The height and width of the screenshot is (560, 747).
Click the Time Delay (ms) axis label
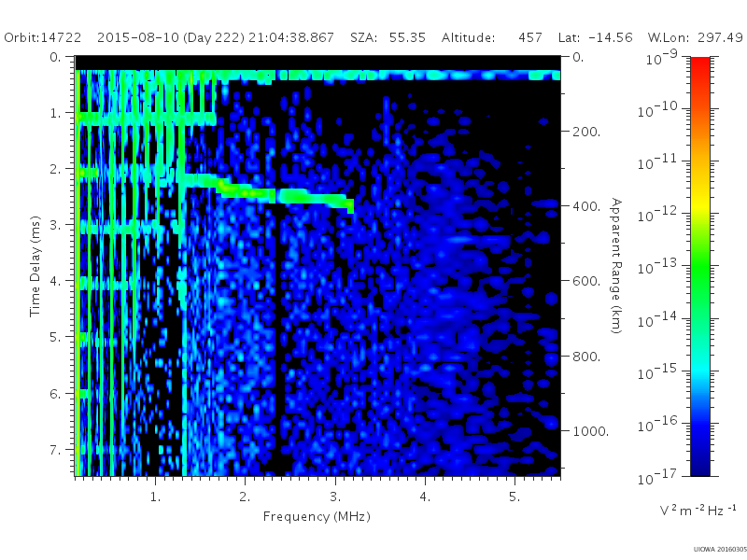[x=35, y=266]
